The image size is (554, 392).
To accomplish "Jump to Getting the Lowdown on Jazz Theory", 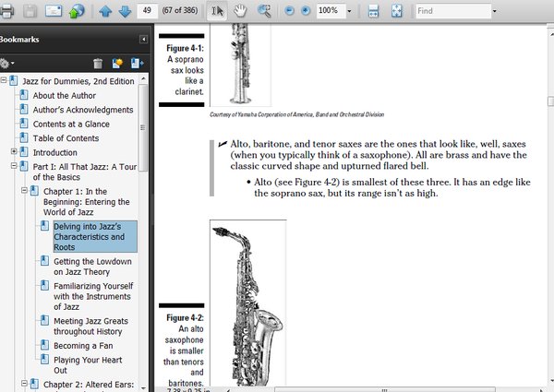I will point(92,267).
